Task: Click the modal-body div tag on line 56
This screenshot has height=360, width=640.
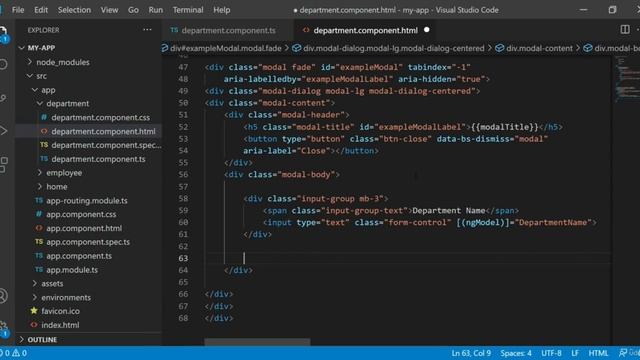Action: tap(282, 175)
